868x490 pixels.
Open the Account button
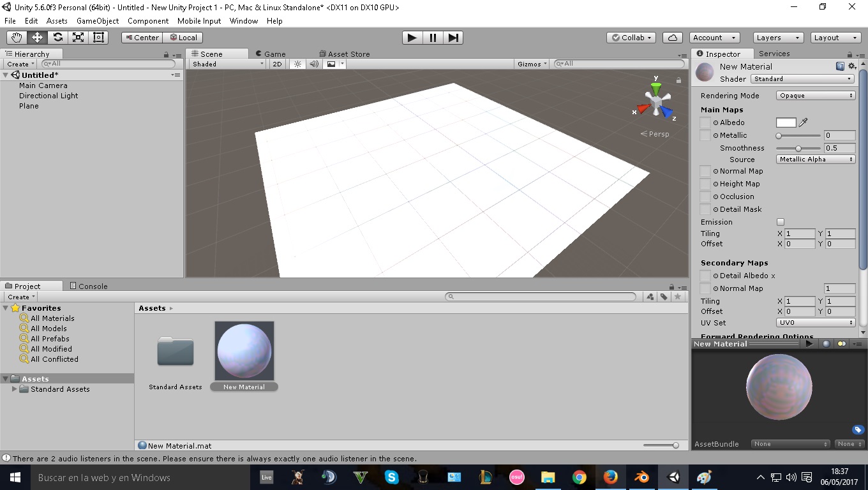[715, 38]
